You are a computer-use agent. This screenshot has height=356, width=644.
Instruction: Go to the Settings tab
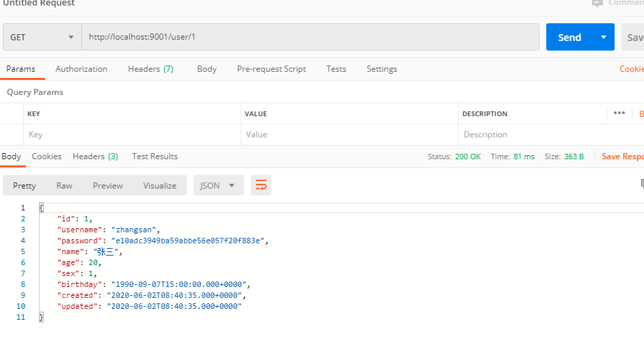(381, 69)
